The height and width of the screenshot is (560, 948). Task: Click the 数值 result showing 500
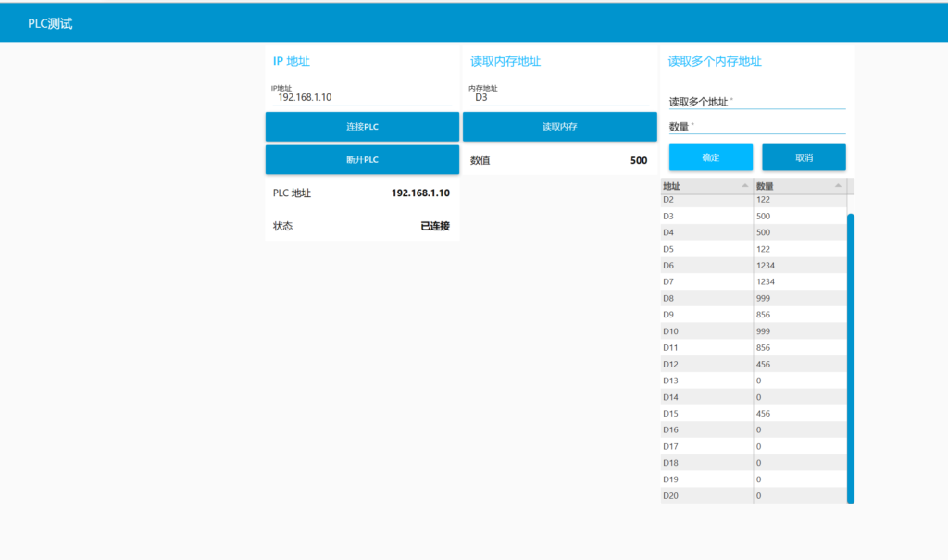coord(638,160)
